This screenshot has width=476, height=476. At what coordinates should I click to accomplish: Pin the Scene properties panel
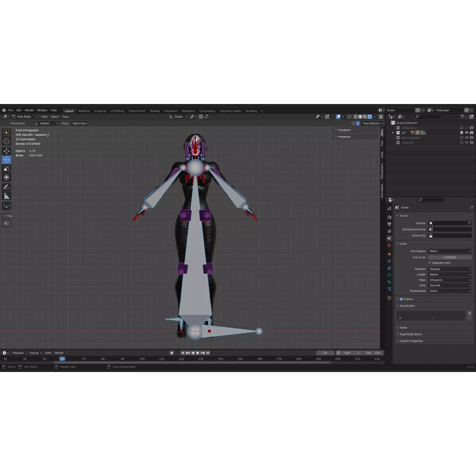472,208
